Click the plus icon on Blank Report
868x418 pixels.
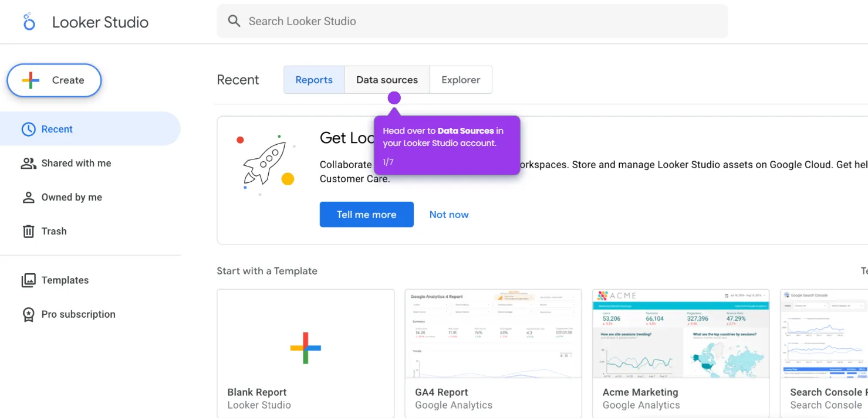pos(306,348)
